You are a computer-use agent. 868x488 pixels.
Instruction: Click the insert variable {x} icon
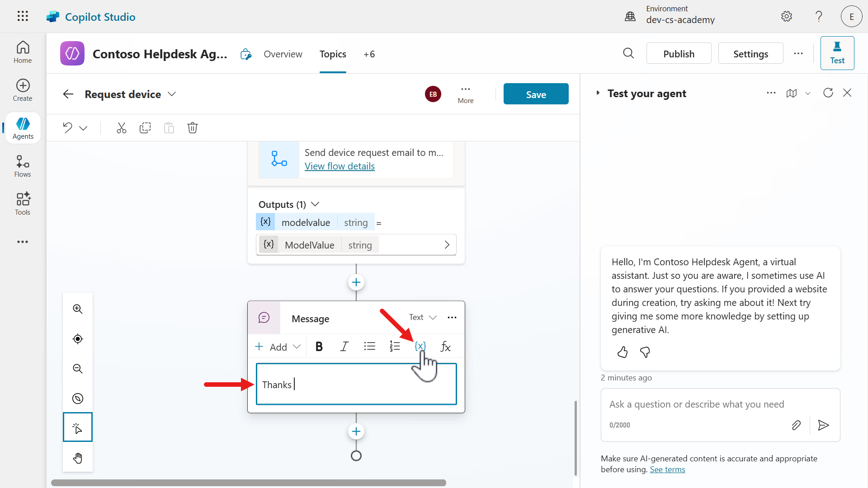420,346
